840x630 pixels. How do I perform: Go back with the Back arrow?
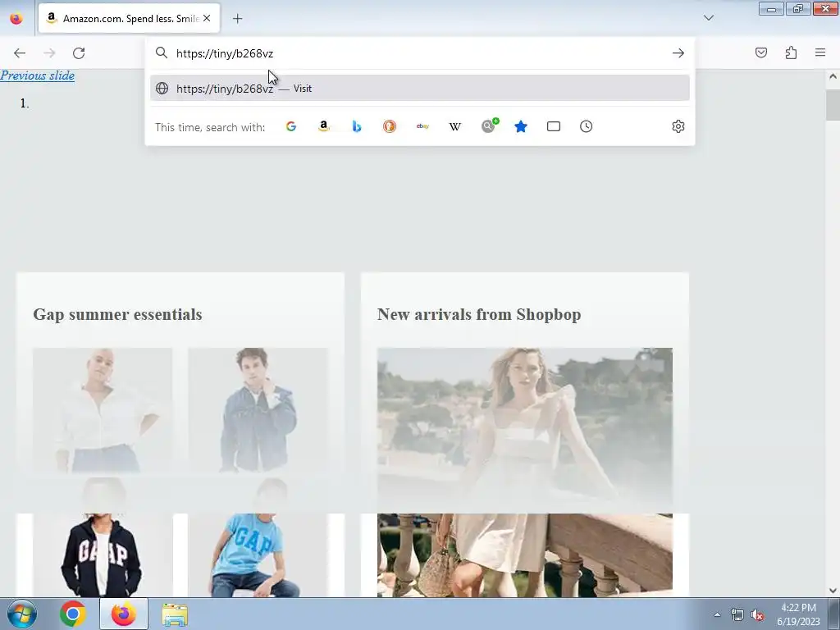tap(20, 53)
